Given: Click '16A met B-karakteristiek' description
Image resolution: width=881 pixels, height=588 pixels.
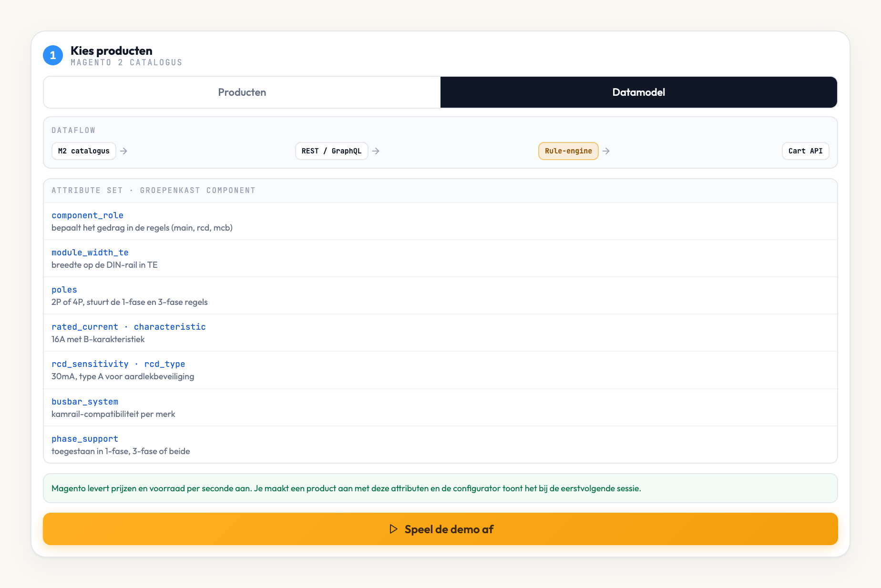Looking at the screenshot, I should point(98,339).
